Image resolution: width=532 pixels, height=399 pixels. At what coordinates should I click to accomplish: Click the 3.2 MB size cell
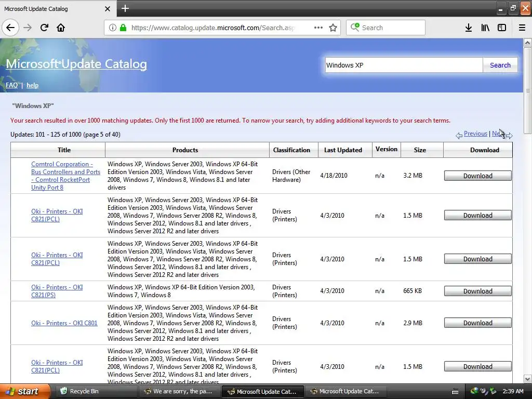click(413, 176)
